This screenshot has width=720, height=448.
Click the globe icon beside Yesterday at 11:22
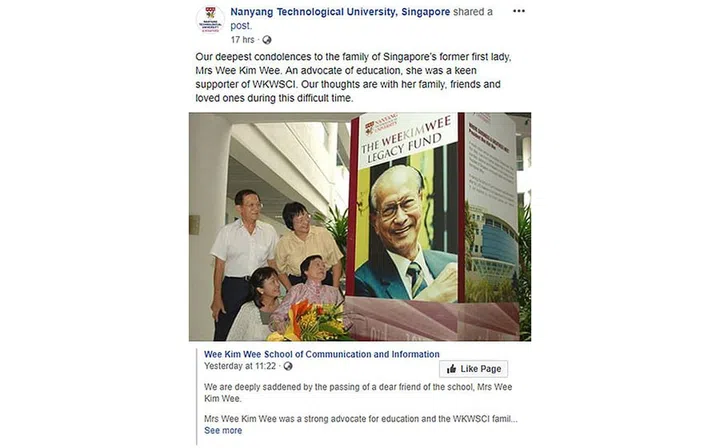(x=288, y=366)
